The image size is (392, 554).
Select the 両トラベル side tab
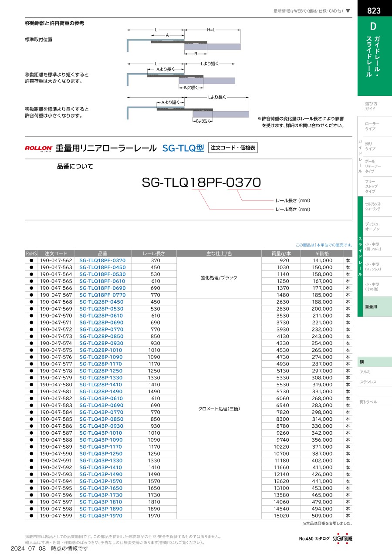coord(368,402)
